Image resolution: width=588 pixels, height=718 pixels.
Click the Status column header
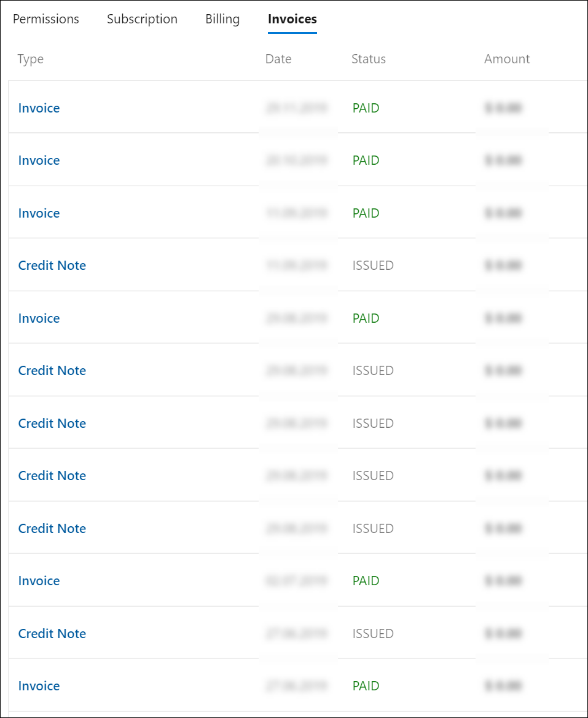[x=369, y=59]
